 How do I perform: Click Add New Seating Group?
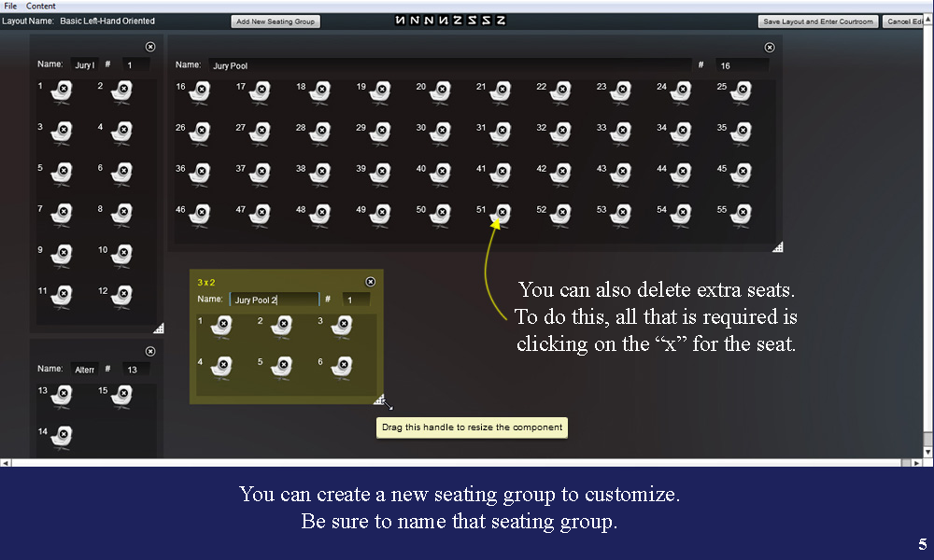[275, 21]
